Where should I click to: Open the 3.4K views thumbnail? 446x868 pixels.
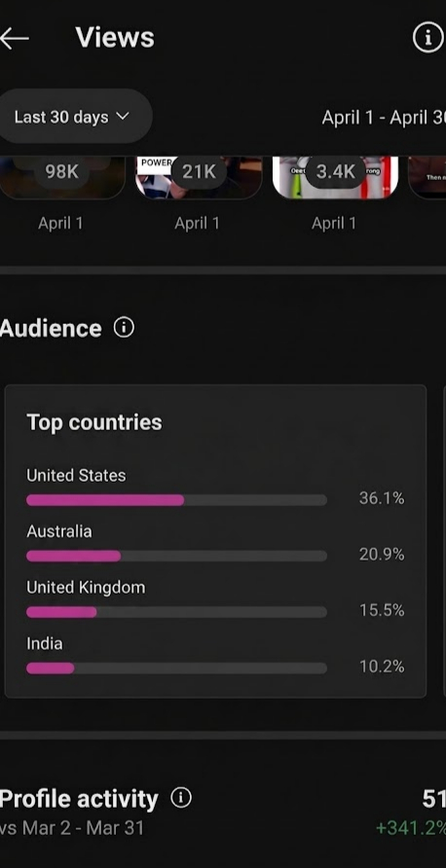(335, 177)
